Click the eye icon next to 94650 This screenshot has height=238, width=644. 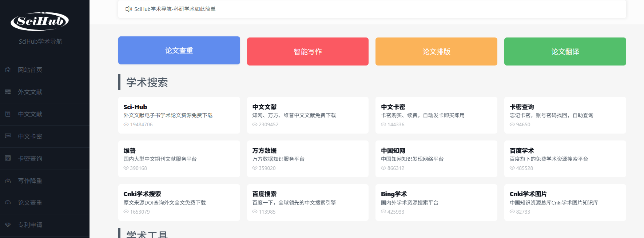[x=512, y=124]
